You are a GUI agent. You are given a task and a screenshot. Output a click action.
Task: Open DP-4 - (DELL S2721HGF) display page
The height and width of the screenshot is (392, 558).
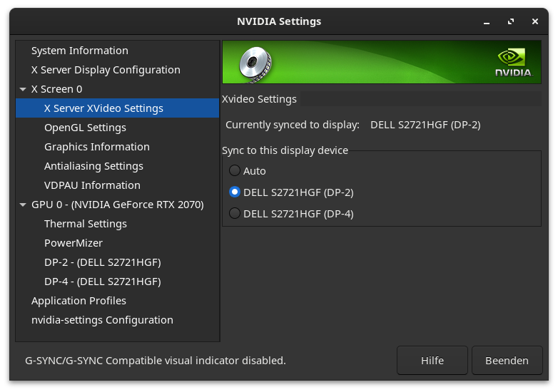[x=118, y=282]
